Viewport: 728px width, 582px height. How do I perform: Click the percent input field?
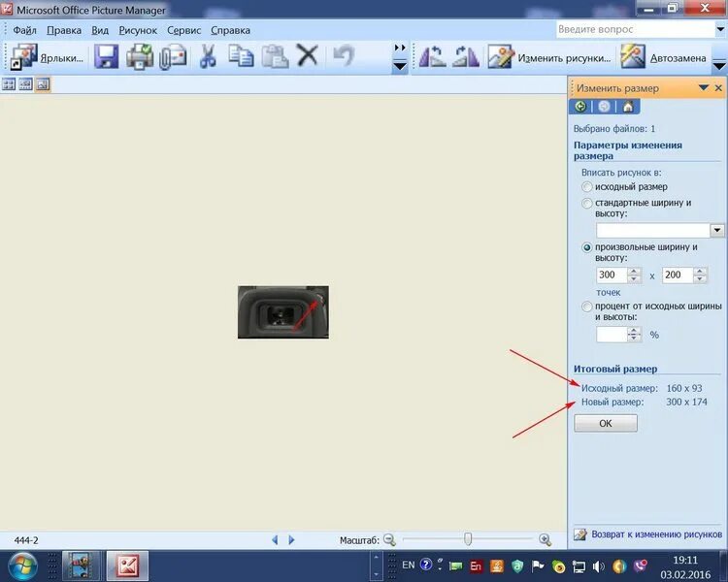point(612,334)
